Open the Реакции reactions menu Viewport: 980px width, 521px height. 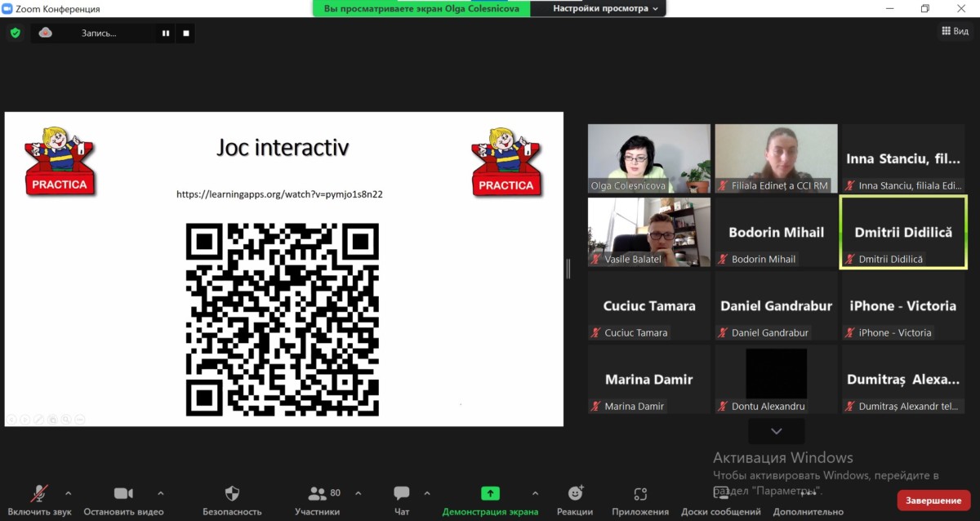coord(575,499)
